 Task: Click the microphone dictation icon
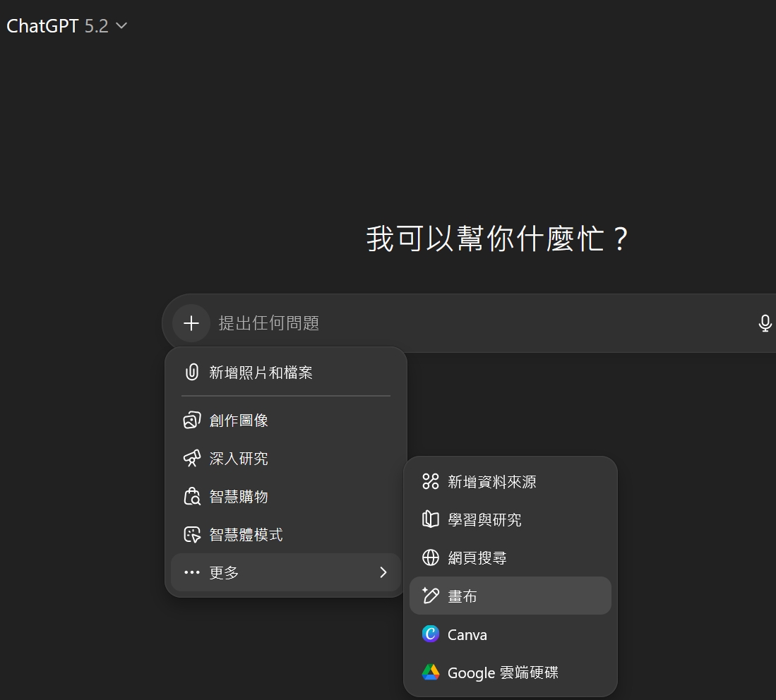[x=765, y=323]
